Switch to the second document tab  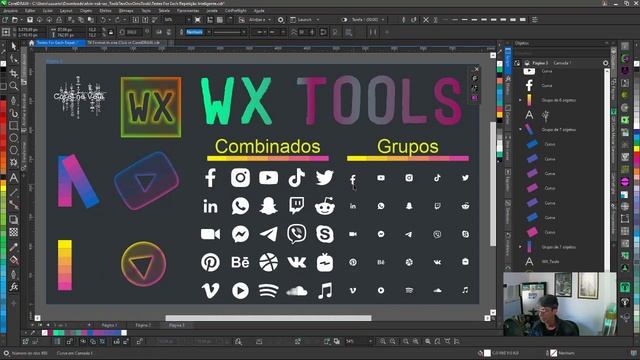[x=124, y=42]
